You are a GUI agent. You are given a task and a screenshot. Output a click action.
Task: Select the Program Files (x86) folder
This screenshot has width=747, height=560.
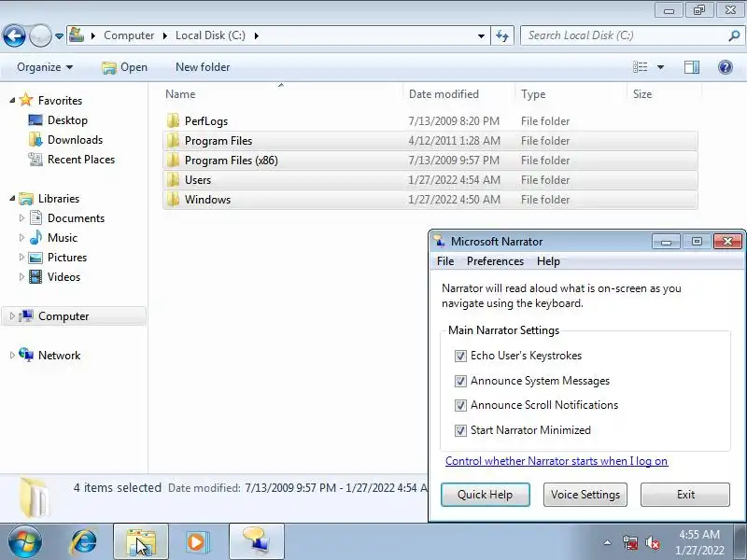click(x=430, y=160)
